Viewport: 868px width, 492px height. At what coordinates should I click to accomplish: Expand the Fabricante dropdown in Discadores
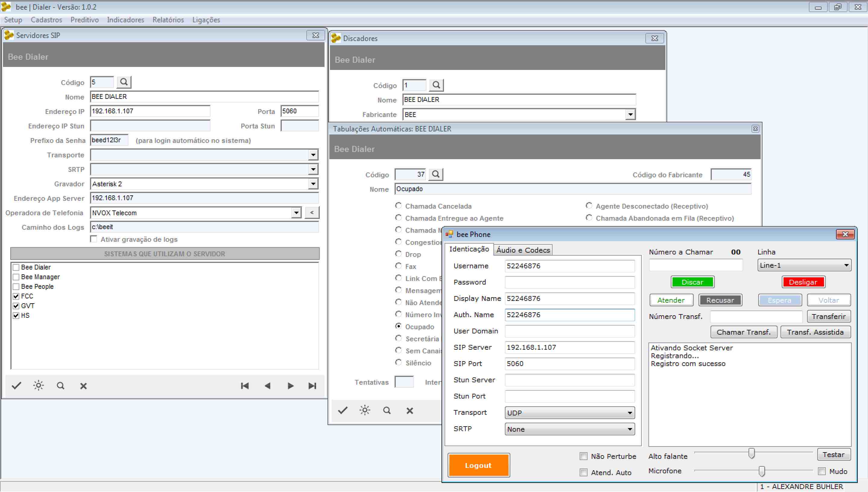630,115
